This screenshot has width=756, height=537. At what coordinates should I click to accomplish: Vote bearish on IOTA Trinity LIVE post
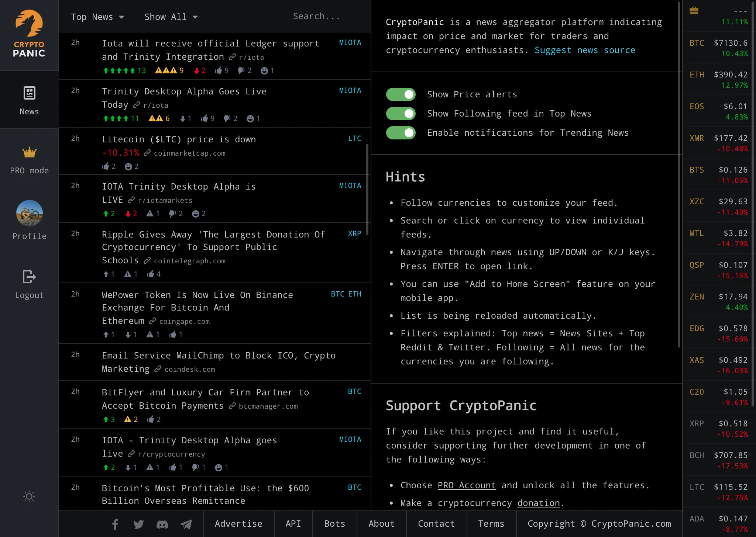pyautogui.click(x=131, y=214)
